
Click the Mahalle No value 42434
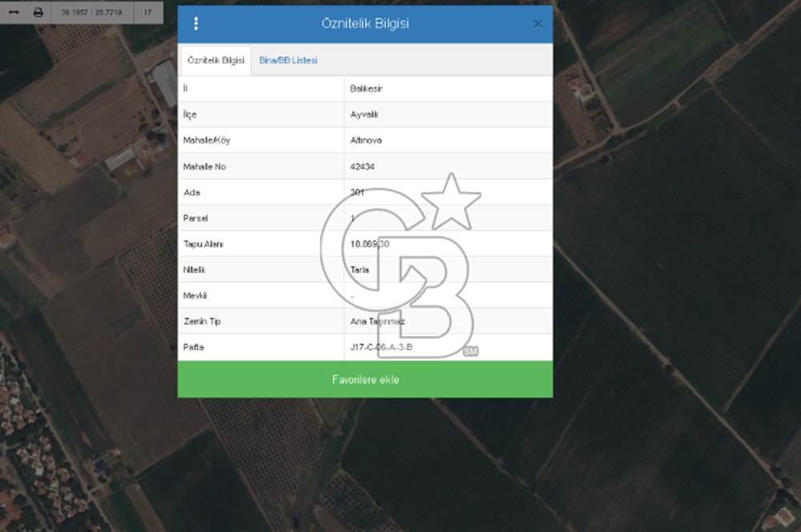363,167
